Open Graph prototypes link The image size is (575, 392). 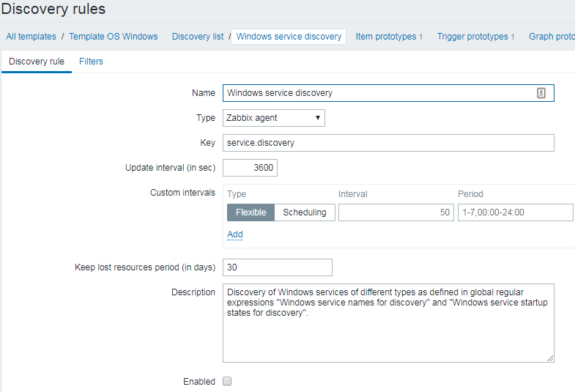pyautogui.click(x=551, y=37)
